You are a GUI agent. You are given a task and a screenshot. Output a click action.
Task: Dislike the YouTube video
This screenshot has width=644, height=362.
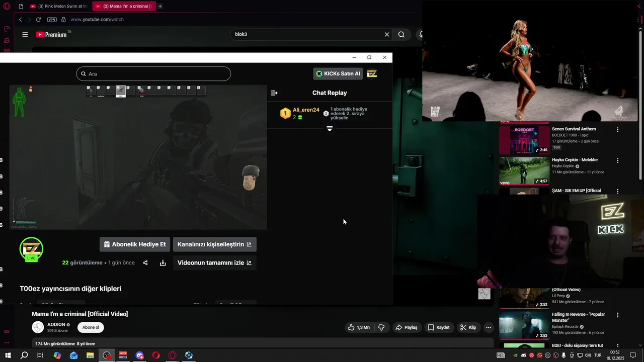coord(381,327)
